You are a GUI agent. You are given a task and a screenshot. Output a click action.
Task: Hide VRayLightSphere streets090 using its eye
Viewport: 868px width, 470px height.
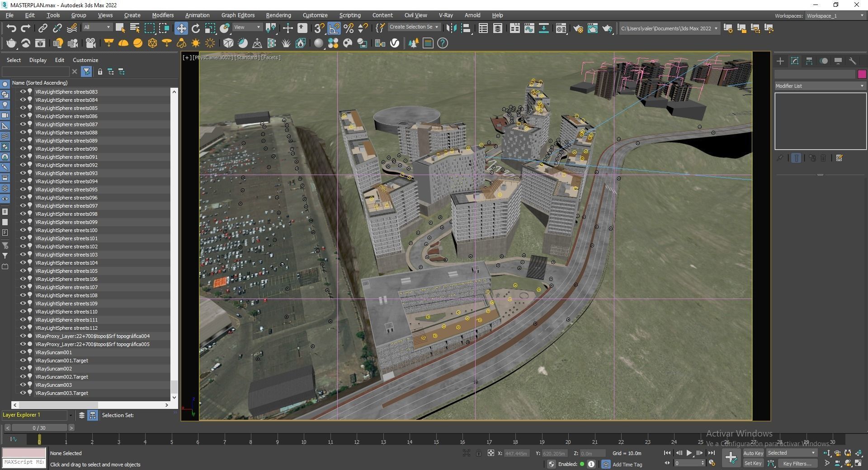click(23, 148)
